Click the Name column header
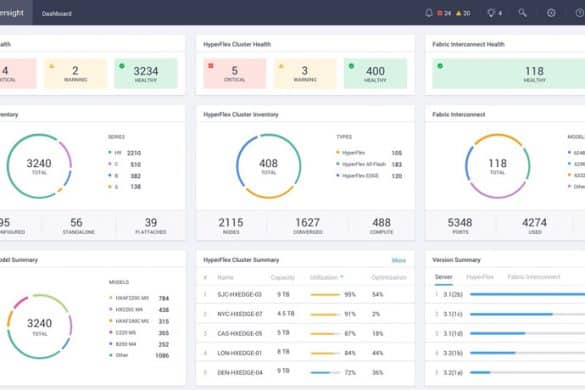585x390 pixels. pyautogui.click(x=225, y=277)
